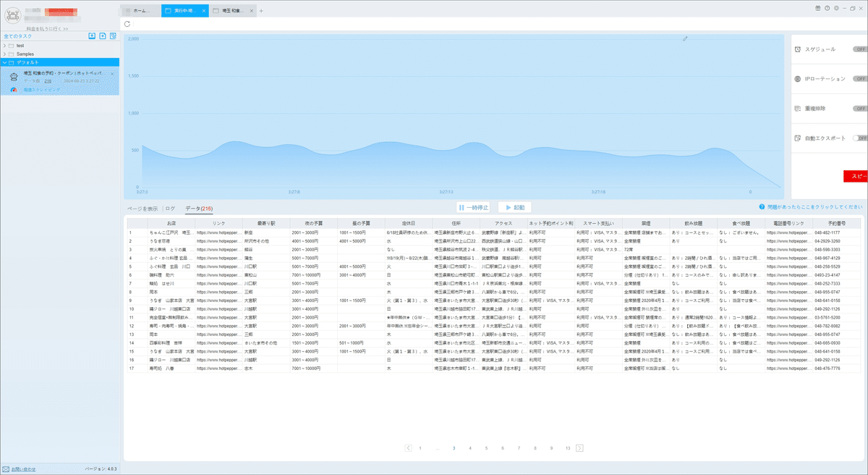Close the 実行中 tab
Viewport: 868px width, 475px height.
[204, 11]
